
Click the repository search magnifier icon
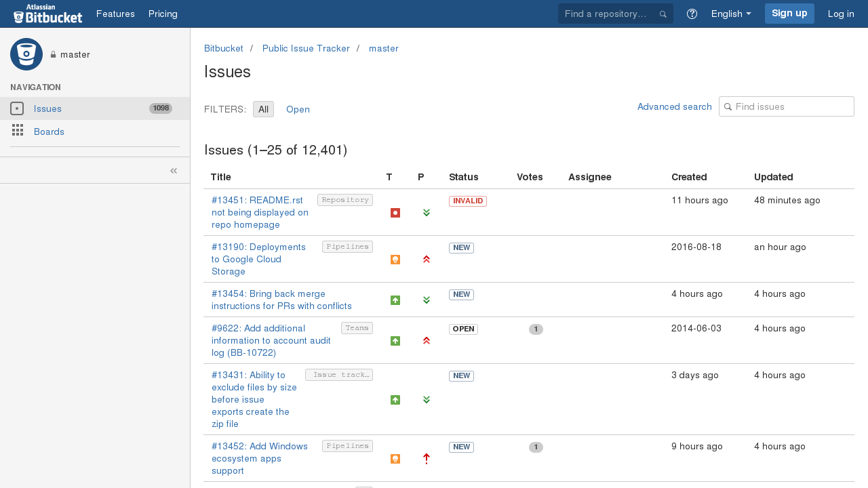click(x=663, y=14)
